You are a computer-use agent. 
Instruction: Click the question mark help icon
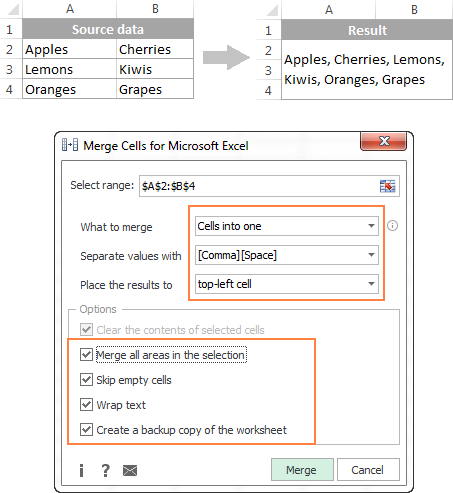(105, 470)
